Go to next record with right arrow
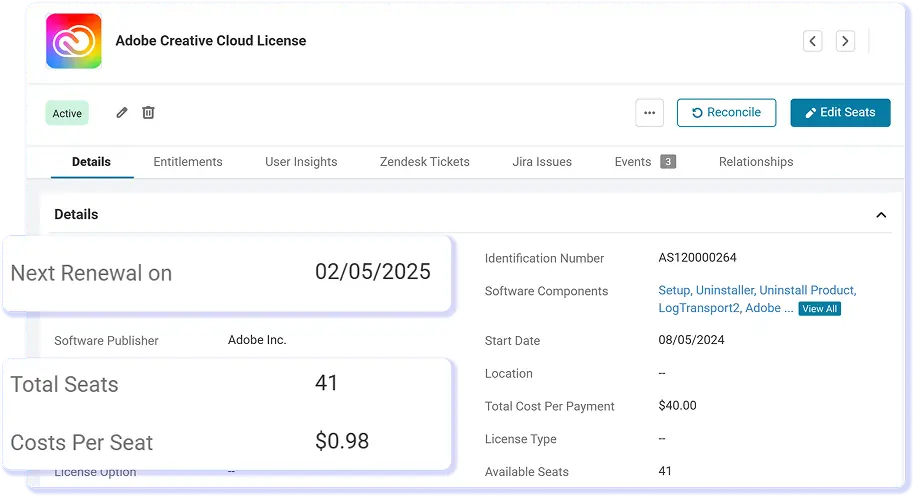Screen dimensions: 914x497 [x=845, y=41]
